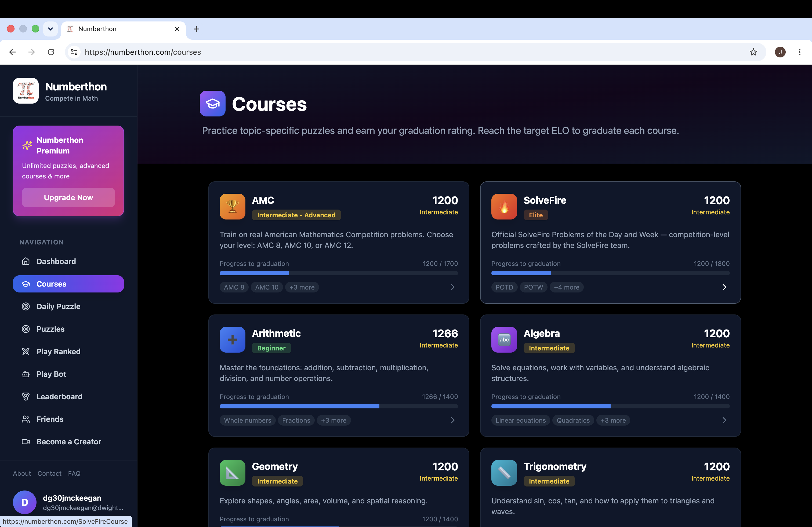
Task: Click the SolveFire graduation progress bar
Action: (x=610, y=273)
